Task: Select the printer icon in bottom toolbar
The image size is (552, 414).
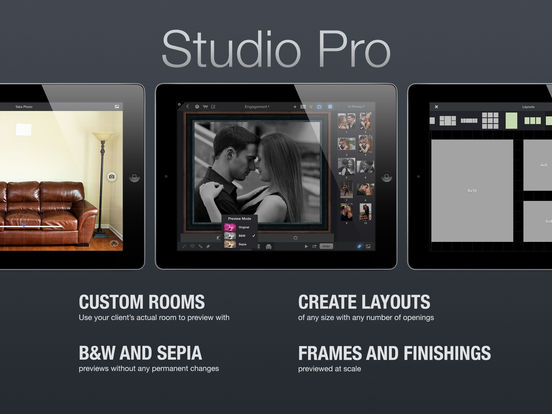Action: pos(269,246)
